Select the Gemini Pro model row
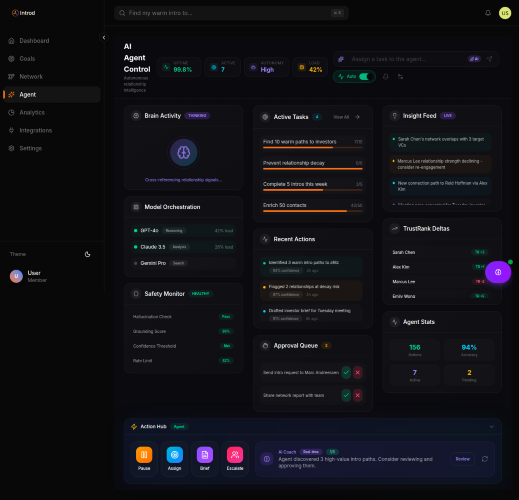The width and height of the screenshot is (519, 500). tap(183, 263)
